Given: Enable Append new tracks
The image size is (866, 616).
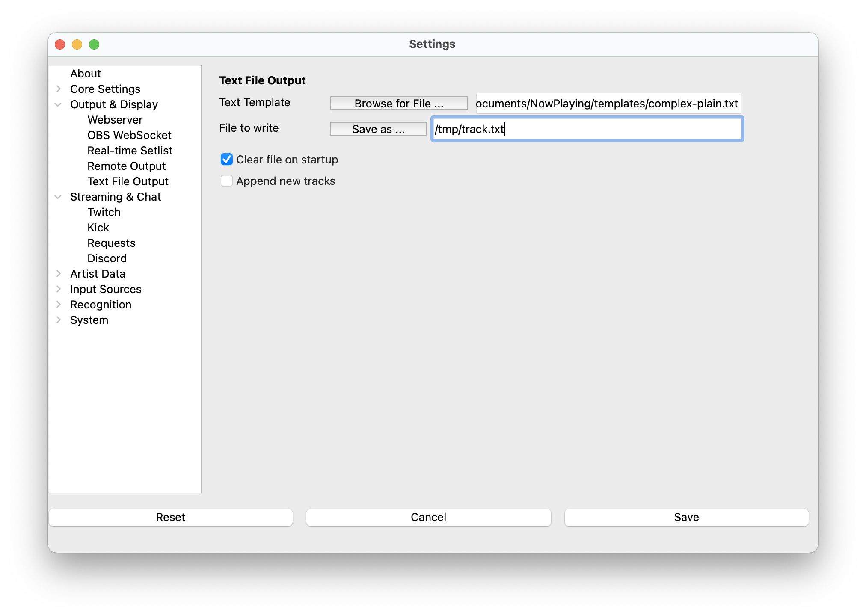Looking at the screenshot, I should [x=226, y=181].
